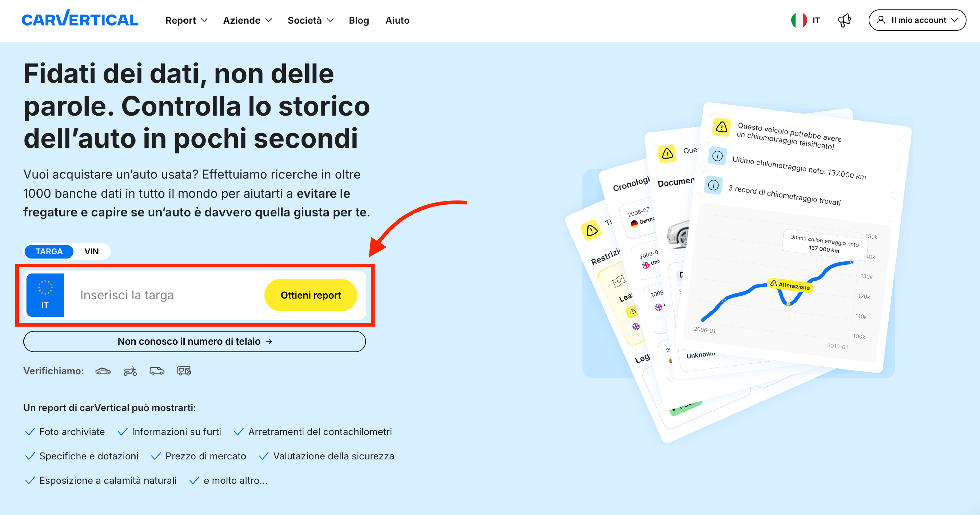
Task: Click Arretramenti del contachilometri text
Action: [320, 432]
